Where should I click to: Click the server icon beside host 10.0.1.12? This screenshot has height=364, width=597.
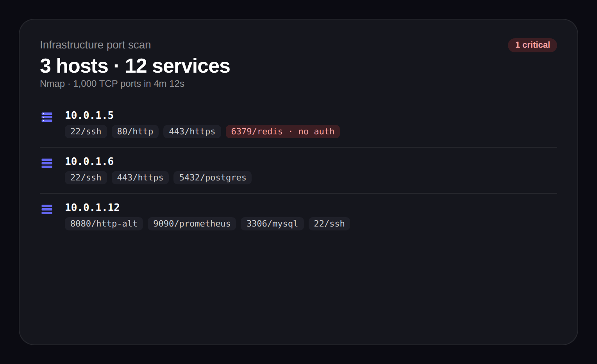[x=47, y=209]
